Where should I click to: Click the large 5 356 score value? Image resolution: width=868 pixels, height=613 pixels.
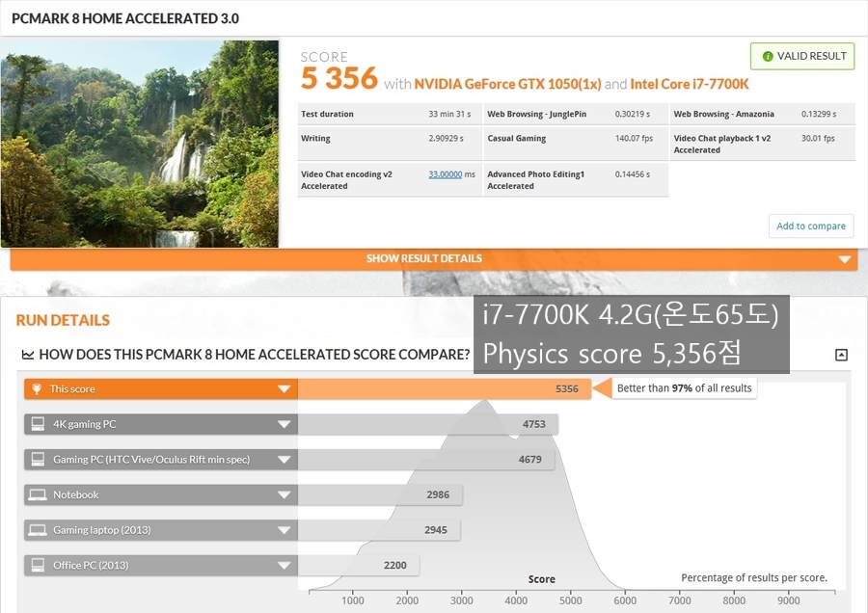point(339,78)
